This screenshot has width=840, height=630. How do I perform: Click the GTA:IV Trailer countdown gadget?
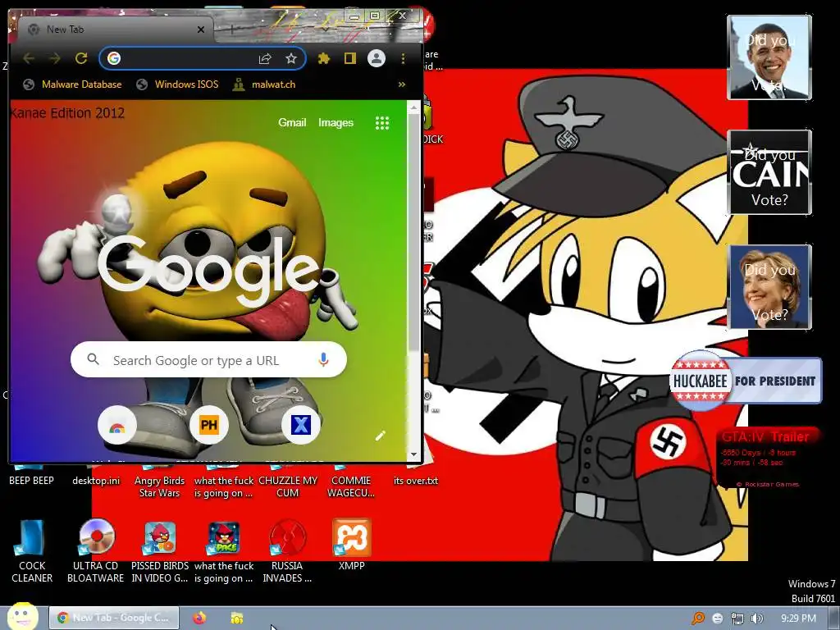[x=768, y=458]
